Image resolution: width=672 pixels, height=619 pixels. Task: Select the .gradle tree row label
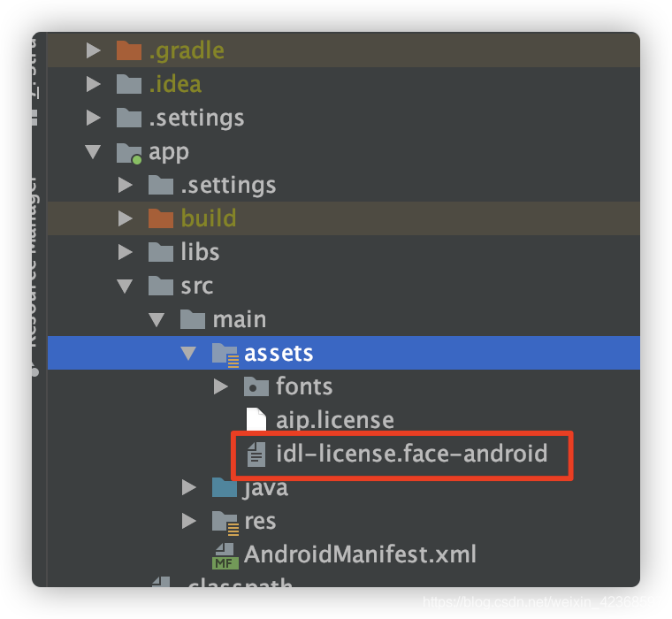(x=187, y=51)
